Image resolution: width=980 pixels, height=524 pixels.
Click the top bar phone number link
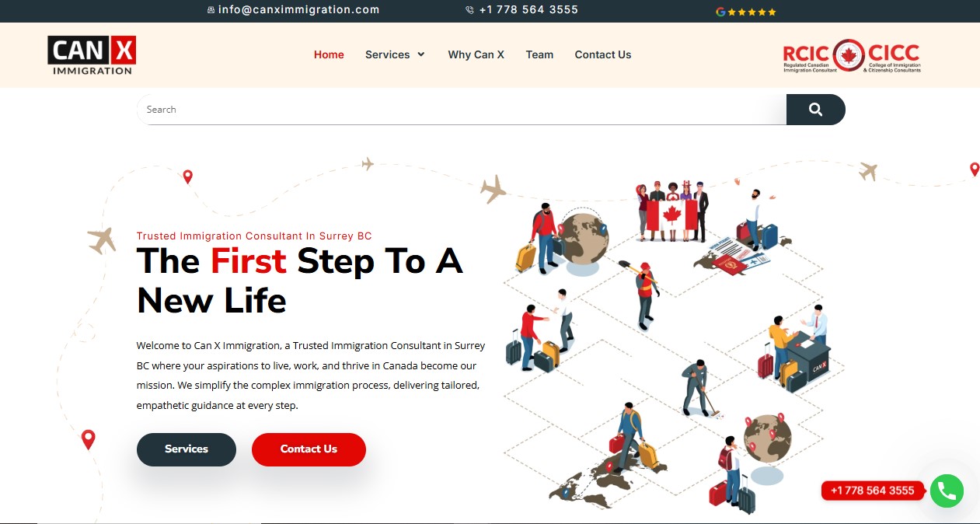[x=528, y=10]
